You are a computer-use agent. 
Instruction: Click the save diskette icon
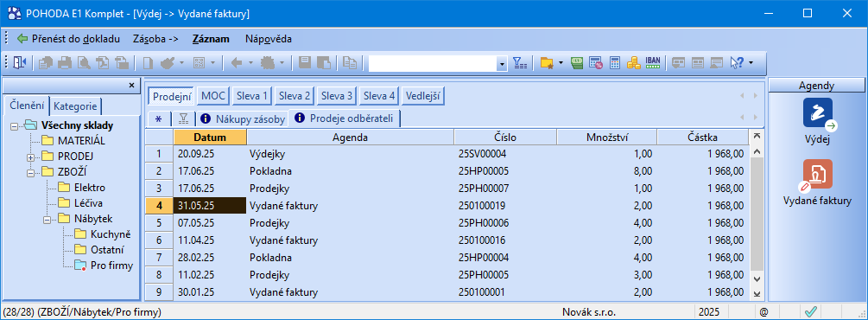point(305,63)
